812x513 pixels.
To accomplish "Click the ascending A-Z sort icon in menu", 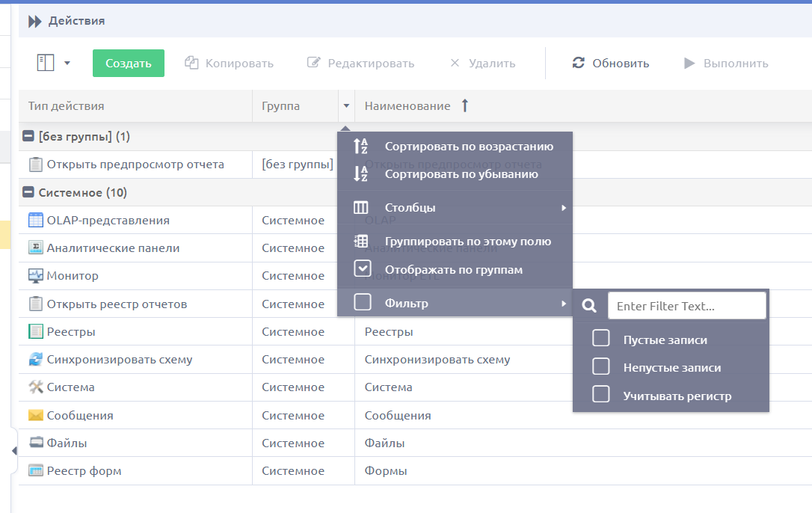I will pyautogui.click(x=360, y=146).
